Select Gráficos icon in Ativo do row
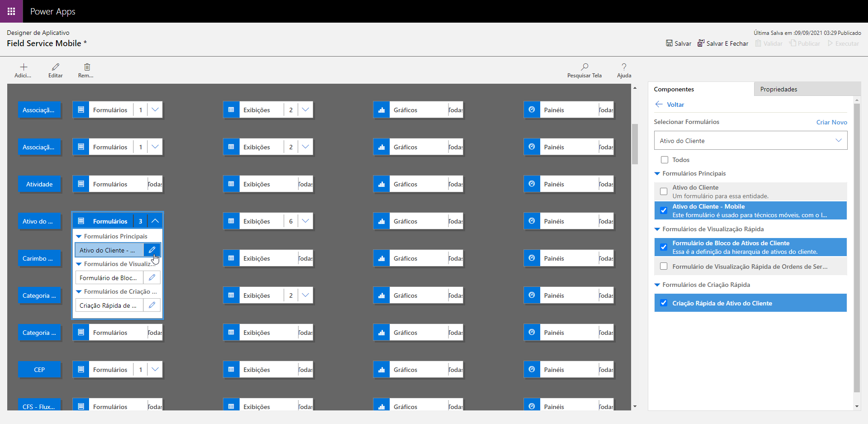This screenshot has width=868, height=424. [382, 221]
